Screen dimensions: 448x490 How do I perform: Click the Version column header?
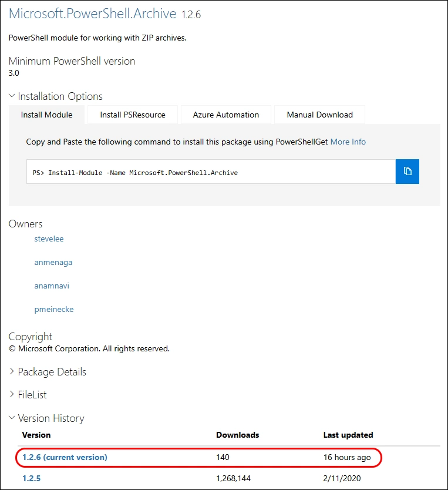[36, 435]
